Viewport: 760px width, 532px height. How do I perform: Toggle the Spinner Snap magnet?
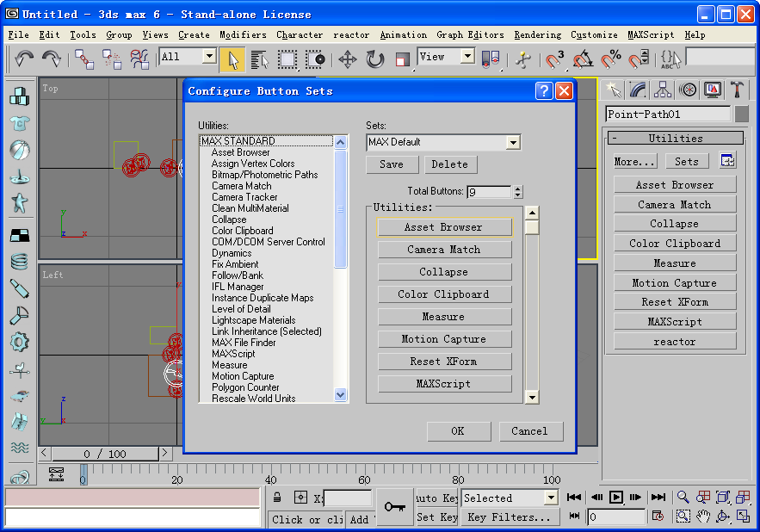[639, 59]
